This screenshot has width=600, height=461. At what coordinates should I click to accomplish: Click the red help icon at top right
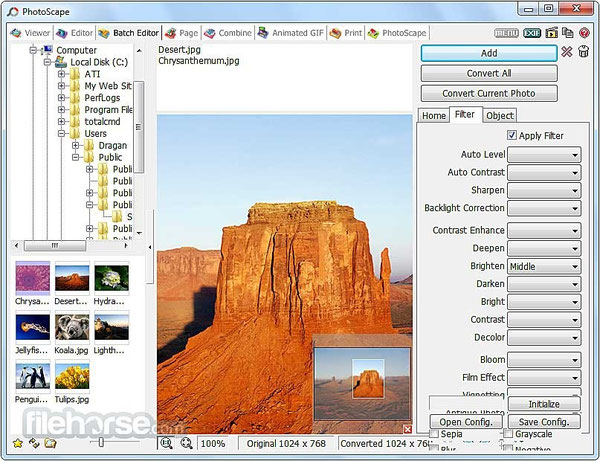pos(584,33)
